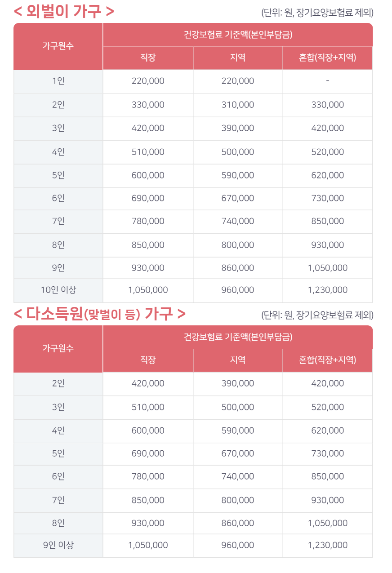Image resolution: width=392 pixels, height=573 pixels.
Task: Click the '지역' column header in the 다소득원 table
Action: point(238,360)
